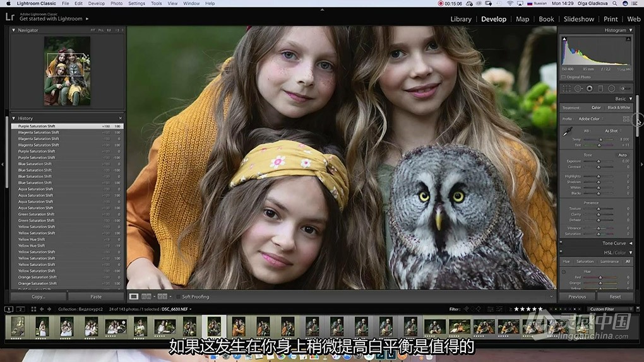This screenshot has width=644, height=362.
Task: Adjust the Exposure slider handle
Action: 599,161
